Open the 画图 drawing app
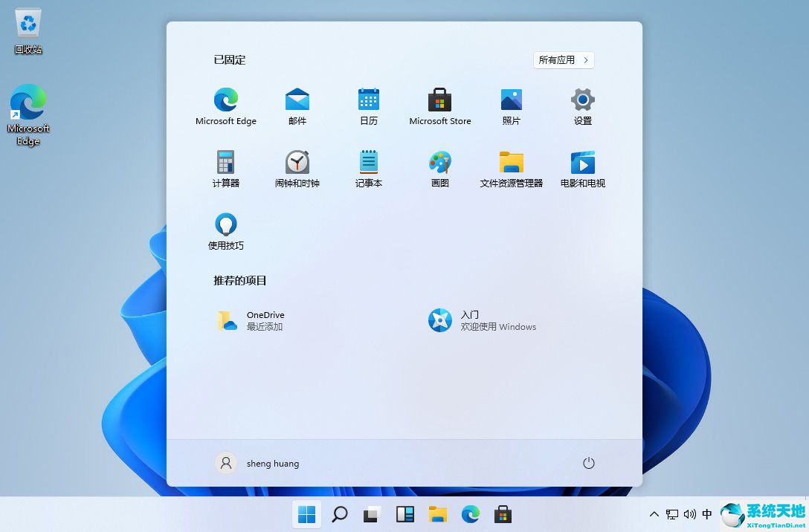 tap(439, 167)
